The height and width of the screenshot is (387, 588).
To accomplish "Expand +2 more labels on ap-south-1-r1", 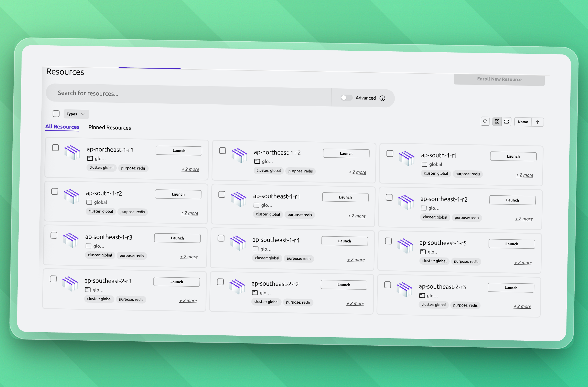I will 524,175.
